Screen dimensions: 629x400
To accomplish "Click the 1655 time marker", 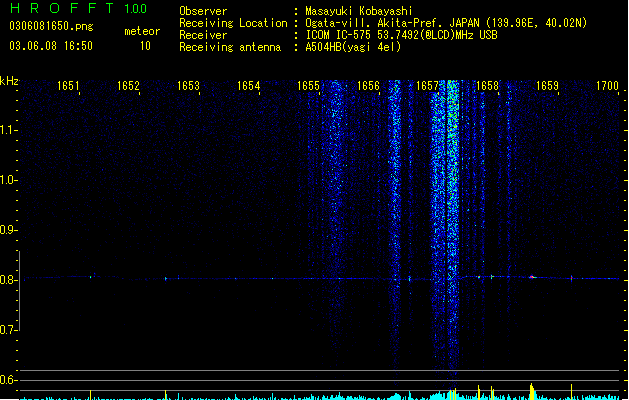I will pyautogui.click(x=308, y=86).
